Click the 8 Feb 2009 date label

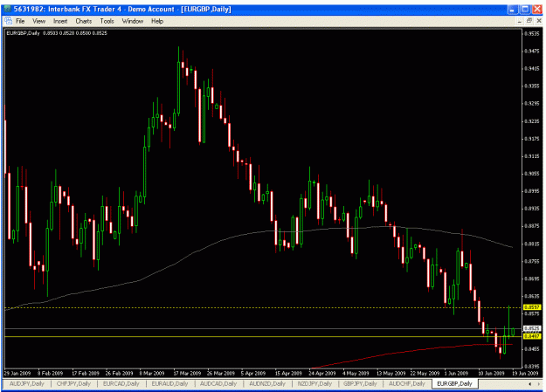(x=50, y=373)
